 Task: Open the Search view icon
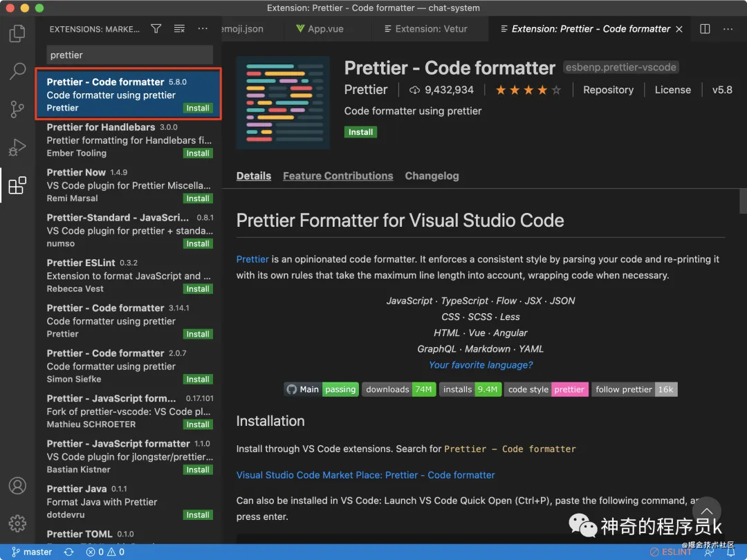17,71
